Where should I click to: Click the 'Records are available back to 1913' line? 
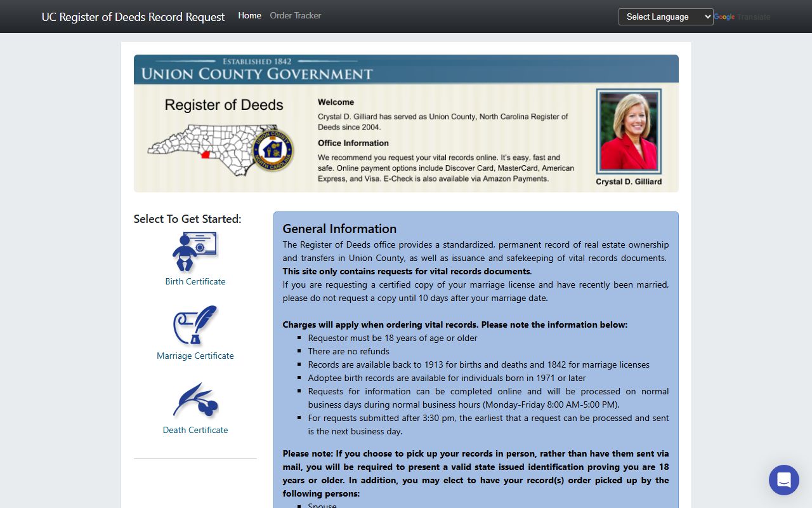pyautogui.click(x=479, y=364)
